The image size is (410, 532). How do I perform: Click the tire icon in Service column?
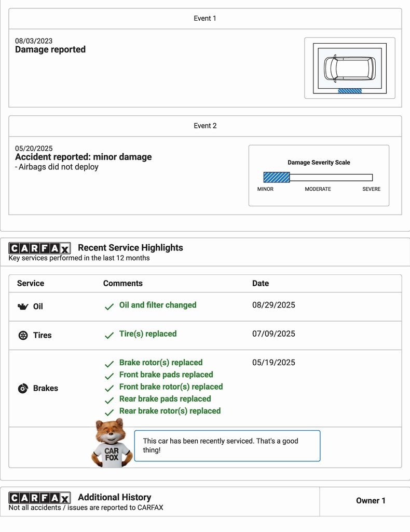(x=23, y=335)
